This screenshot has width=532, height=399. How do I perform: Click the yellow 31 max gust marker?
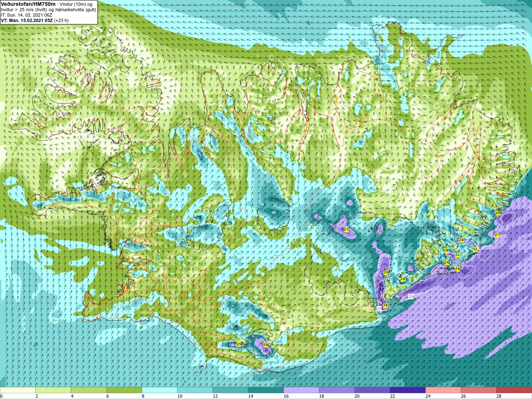coord(458,255)
